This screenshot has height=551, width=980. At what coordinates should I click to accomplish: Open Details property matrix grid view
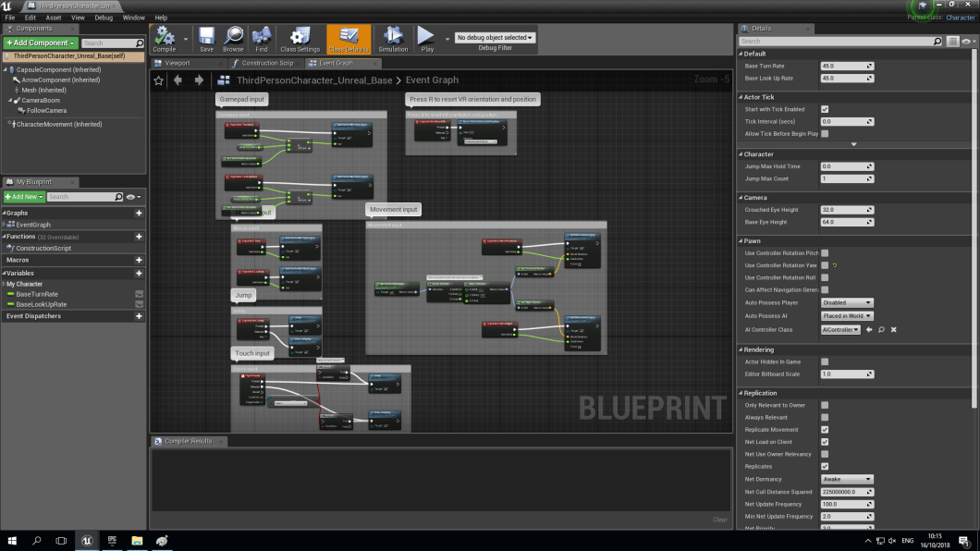tap(952, 42)
